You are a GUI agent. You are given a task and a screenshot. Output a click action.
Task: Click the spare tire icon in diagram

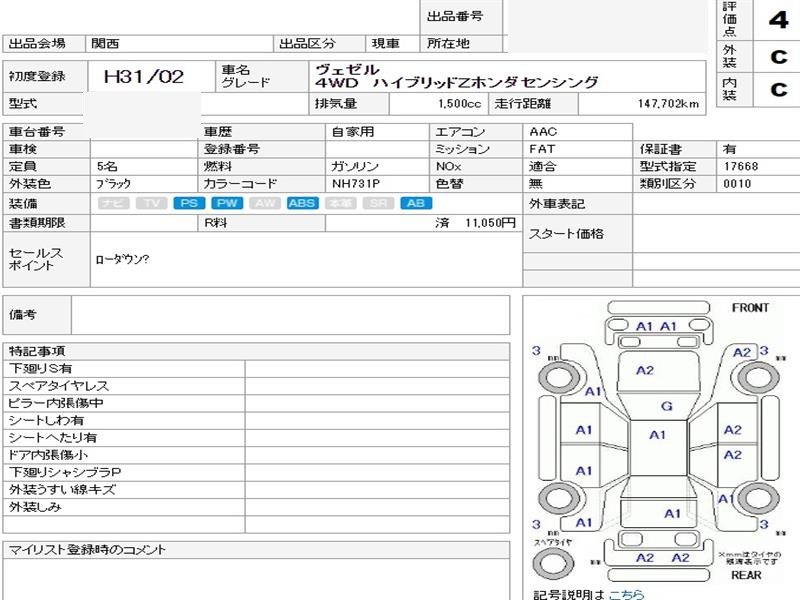(553, 563)
